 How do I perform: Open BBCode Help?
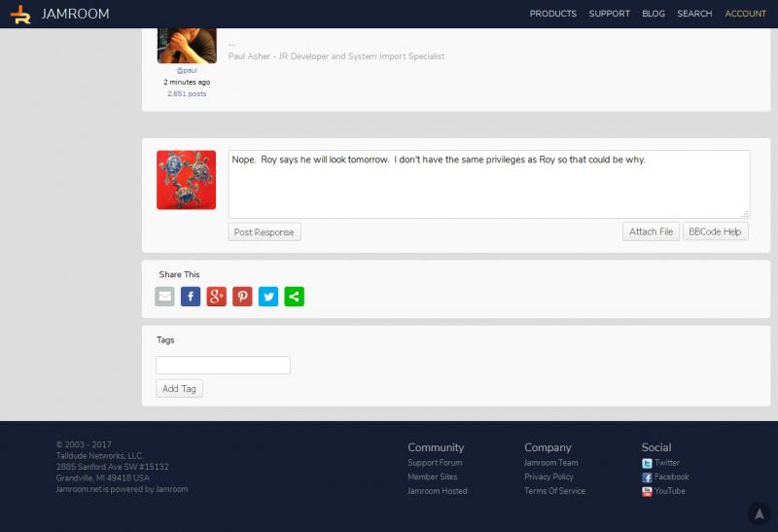coord(715,231)
